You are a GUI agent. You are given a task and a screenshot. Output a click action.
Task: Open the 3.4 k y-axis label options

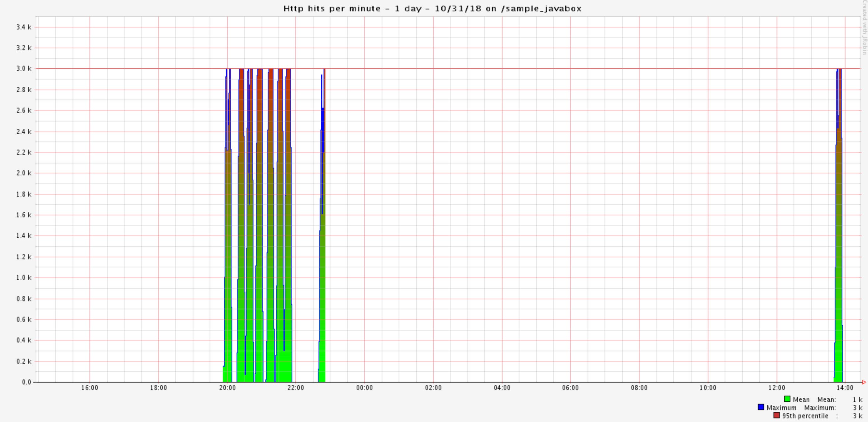point(23,27)
